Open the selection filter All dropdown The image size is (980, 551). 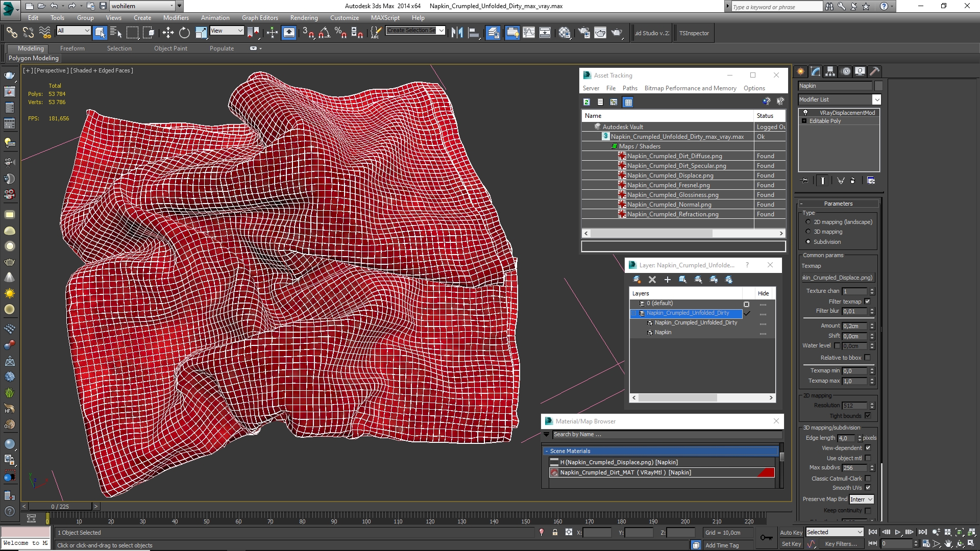pyautogui.click(x=73, y=31)
